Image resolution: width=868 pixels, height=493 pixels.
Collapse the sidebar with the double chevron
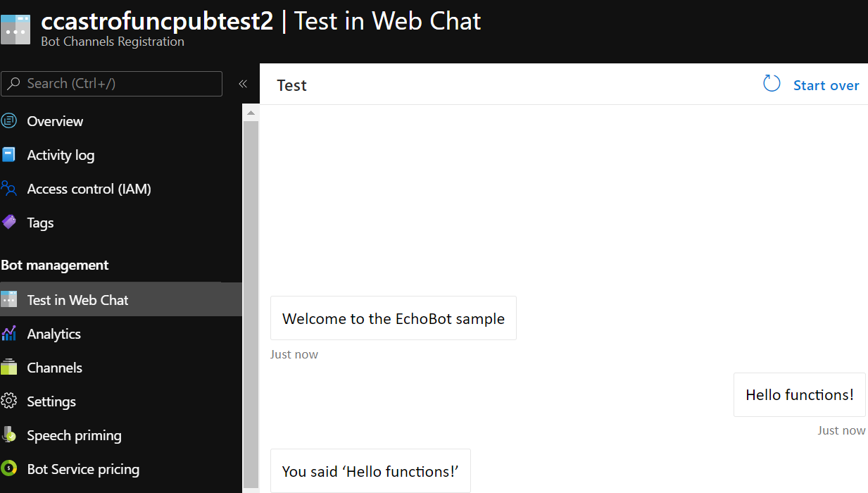243,84
